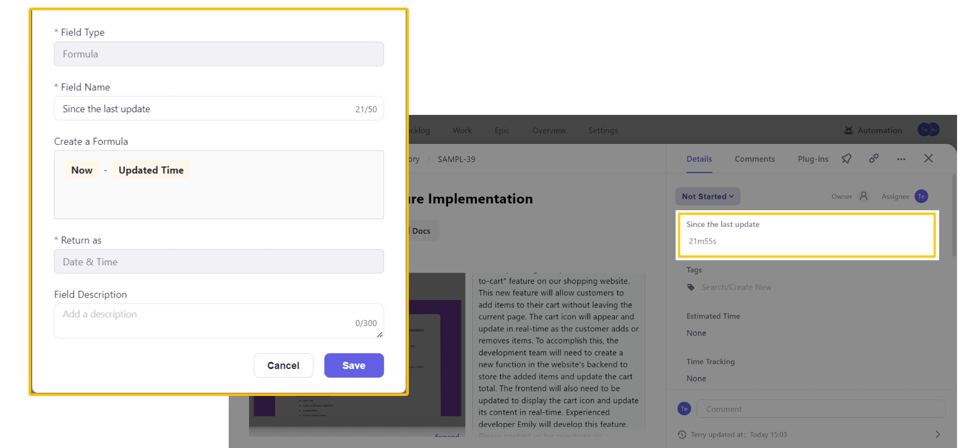Switch to the Comments tab
980x448 pixels.
[754, 159]
